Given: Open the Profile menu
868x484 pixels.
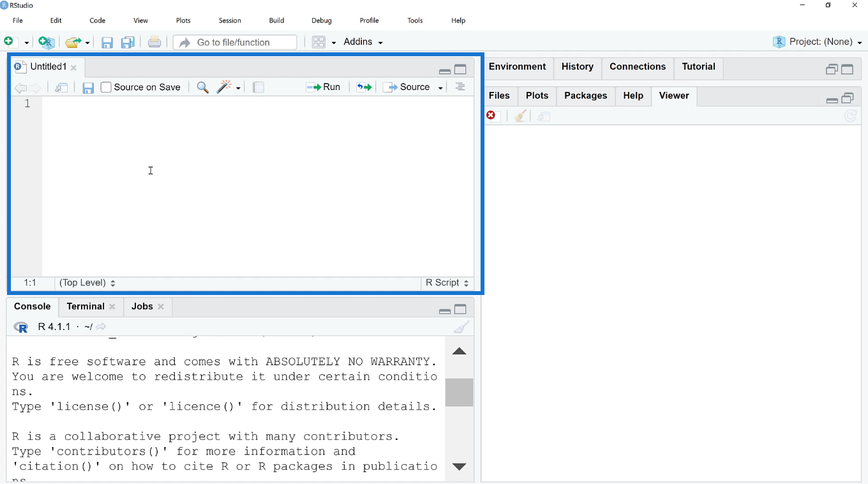Looking at the screenshot, I should (369, 20).
